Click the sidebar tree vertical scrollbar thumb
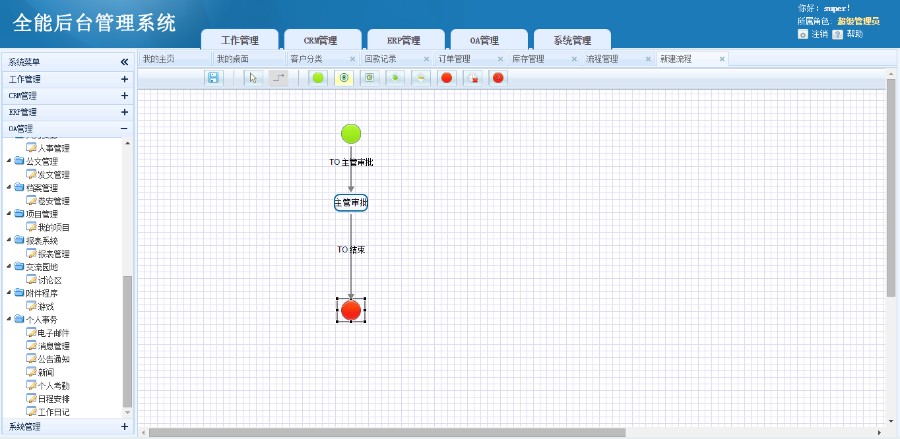Viewport: 900px width, 439px height. tap(127, 341)
